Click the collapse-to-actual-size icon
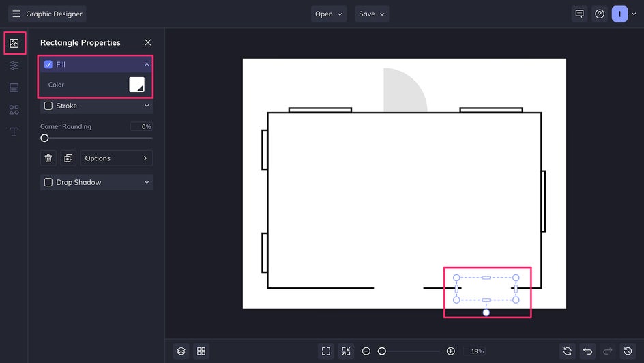Screen dimensions: 644x363 click(347, 351)
